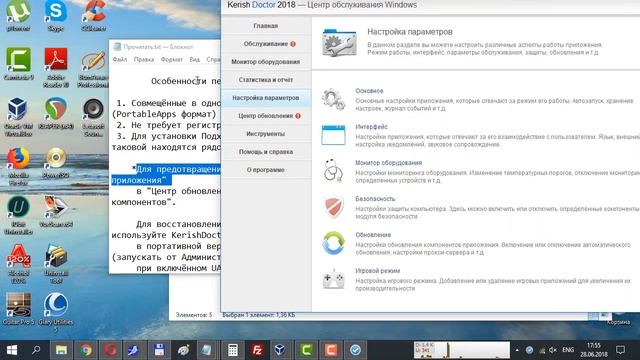Show hidden tray icons arrow

(517, 350)
